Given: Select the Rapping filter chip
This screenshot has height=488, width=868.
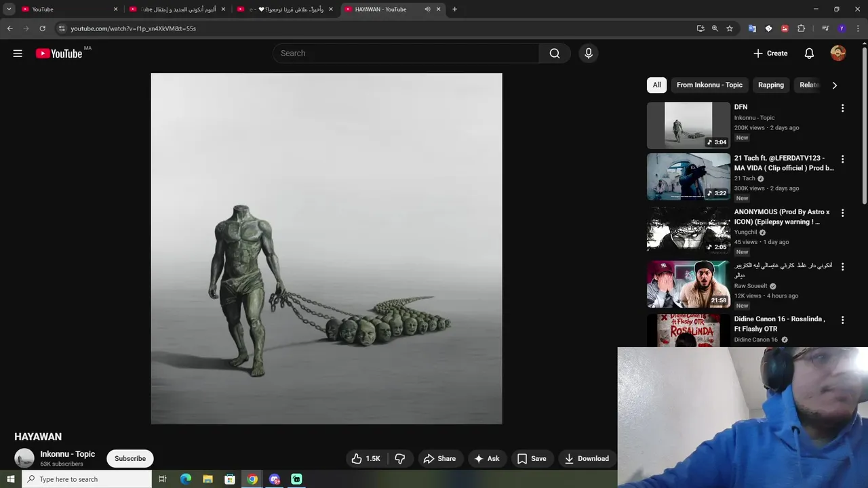Looking at the screenshot, I should tap(771, 85).
